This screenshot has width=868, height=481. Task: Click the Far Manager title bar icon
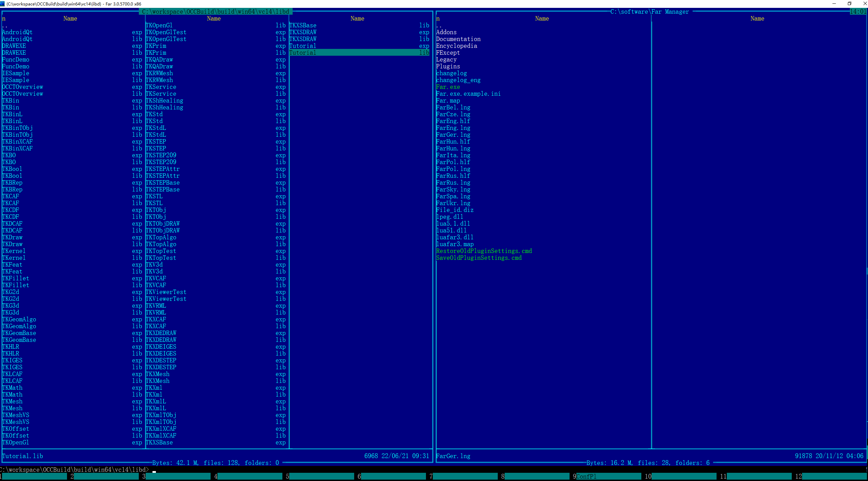pyautogui.click(x=3, y=4)
